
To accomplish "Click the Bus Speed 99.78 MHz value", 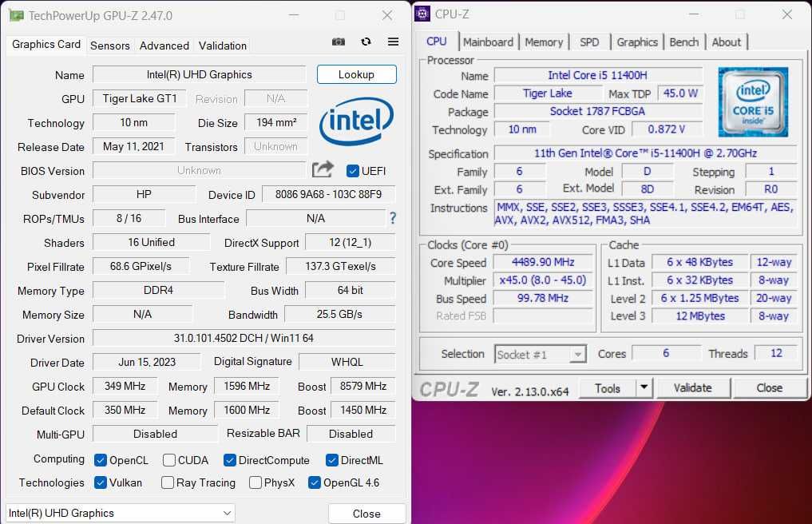I will click(543, 298).
